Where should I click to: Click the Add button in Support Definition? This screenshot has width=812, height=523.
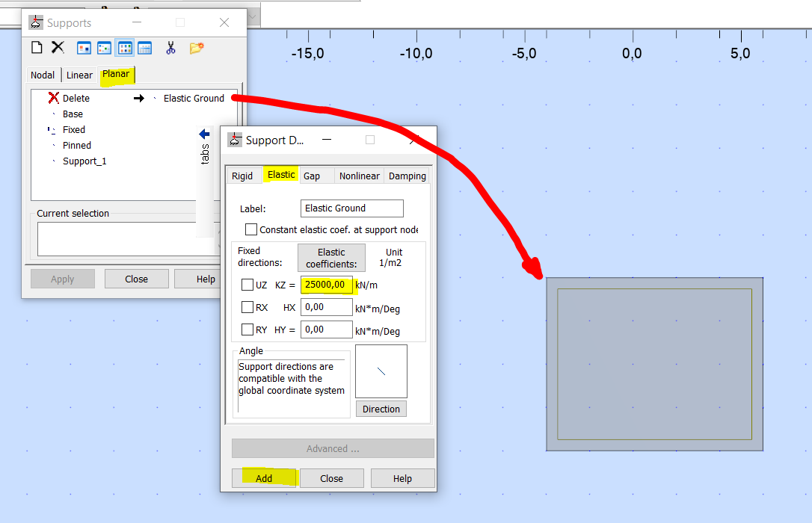click(x=264, y=477)
